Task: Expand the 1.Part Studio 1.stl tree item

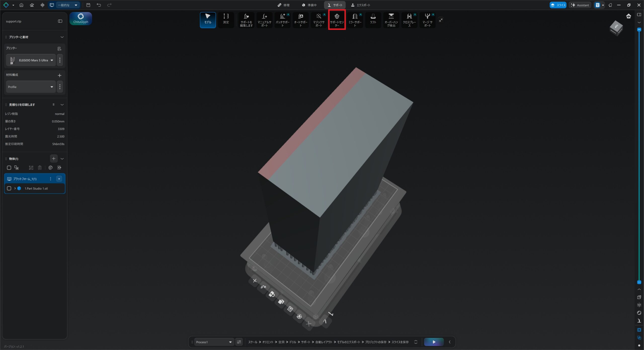Action: coord(15,188)
